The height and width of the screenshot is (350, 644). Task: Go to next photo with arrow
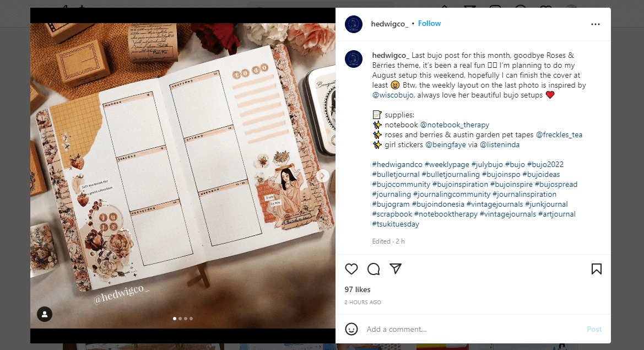point(323,176)
